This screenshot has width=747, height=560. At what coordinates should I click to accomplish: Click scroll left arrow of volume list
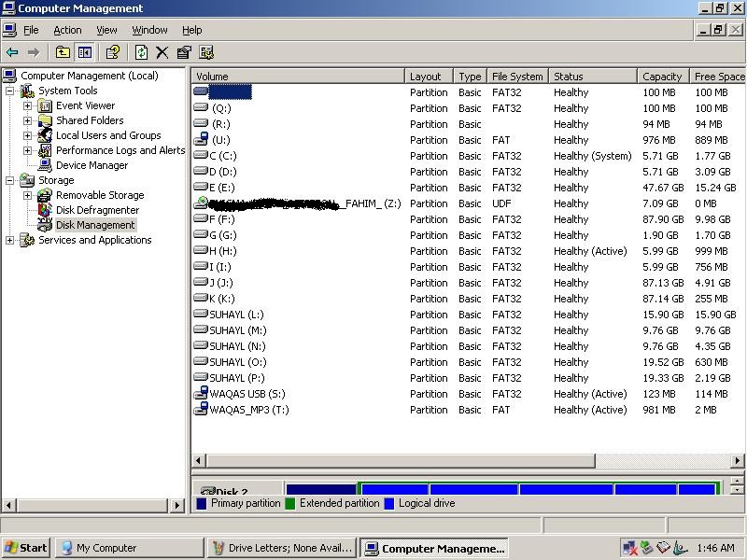(199, 460)
